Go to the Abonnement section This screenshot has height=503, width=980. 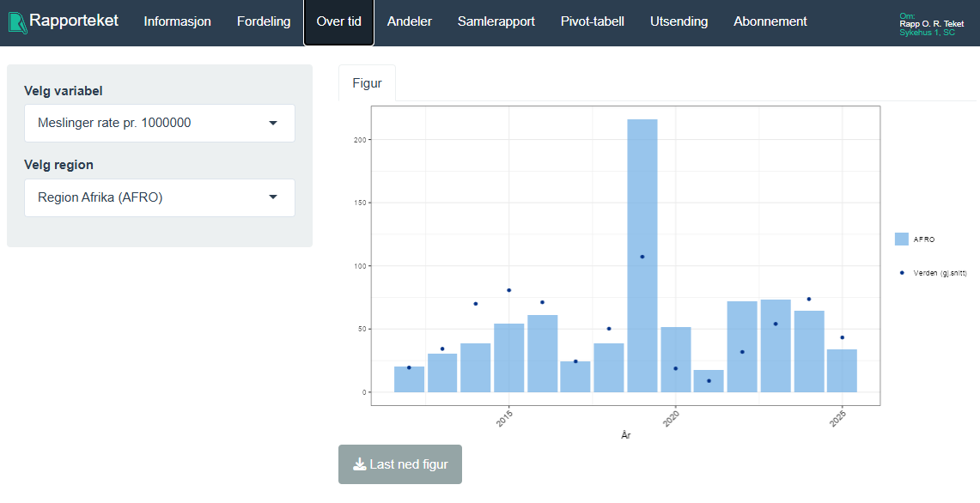(x=770, y=21)
